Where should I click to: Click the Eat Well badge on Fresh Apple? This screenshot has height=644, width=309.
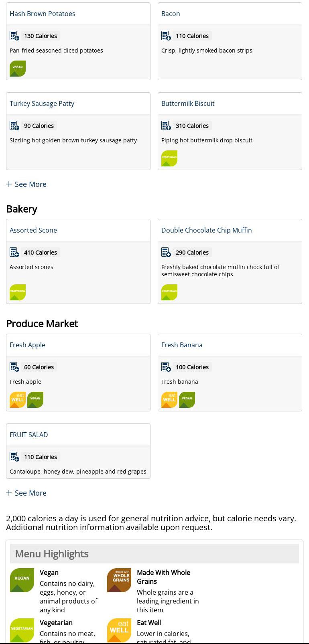[18, 399]
